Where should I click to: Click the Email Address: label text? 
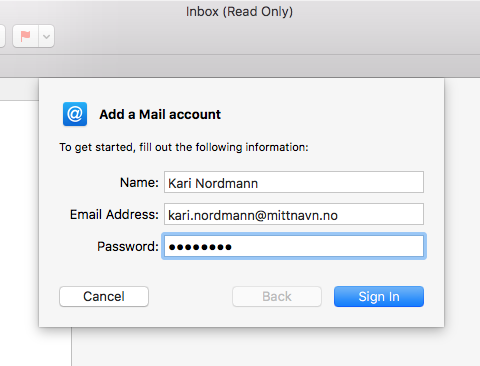[114, 214]
